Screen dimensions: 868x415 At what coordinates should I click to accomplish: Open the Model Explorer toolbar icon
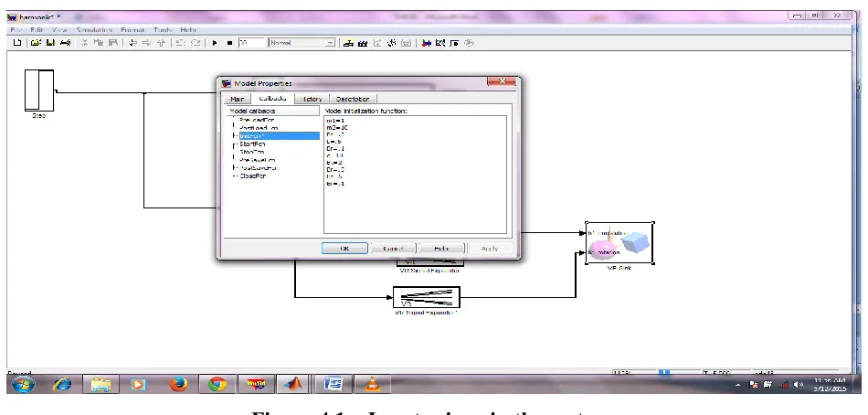pyautogui.click(x=440, y=43)
